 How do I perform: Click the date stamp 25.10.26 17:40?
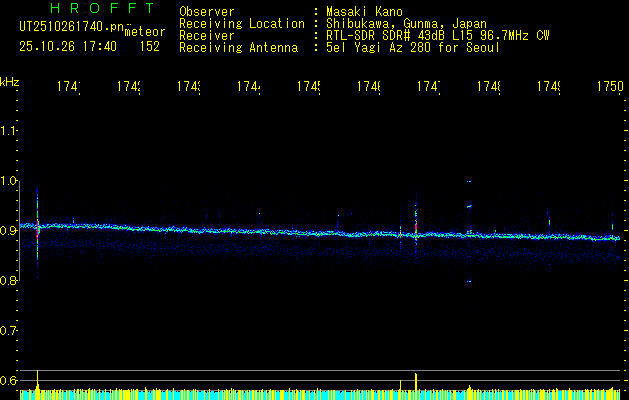(68, 47)
